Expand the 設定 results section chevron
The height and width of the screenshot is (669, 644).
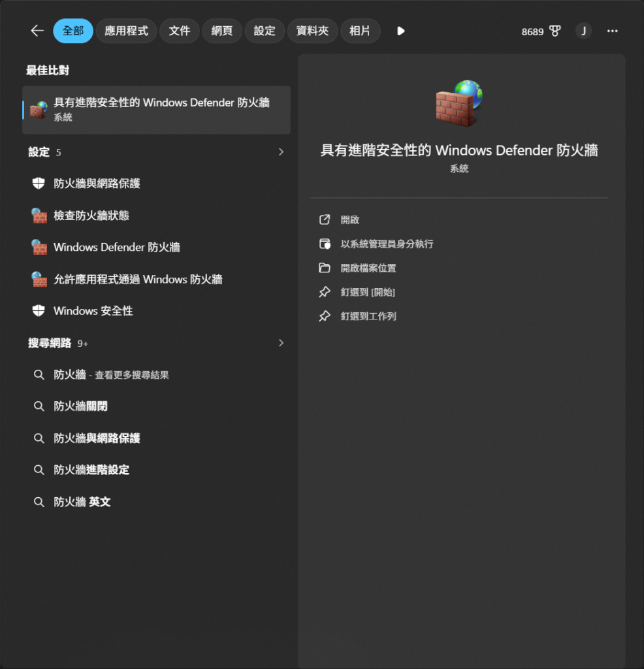tap(281, 152)
